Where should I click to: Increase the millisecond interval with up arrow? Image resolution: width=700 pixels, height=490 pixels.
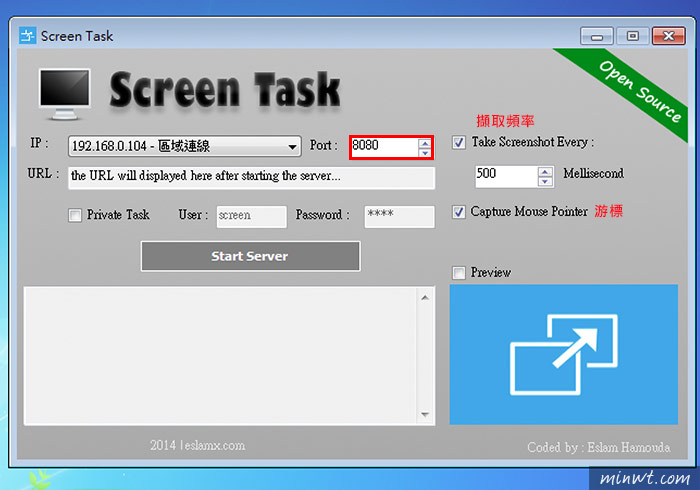545,172
